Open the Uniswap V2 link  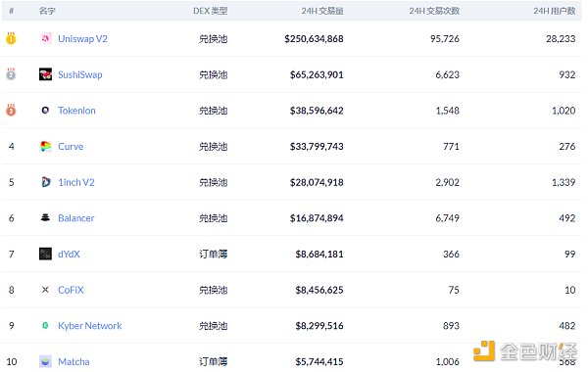pos(82,39)
